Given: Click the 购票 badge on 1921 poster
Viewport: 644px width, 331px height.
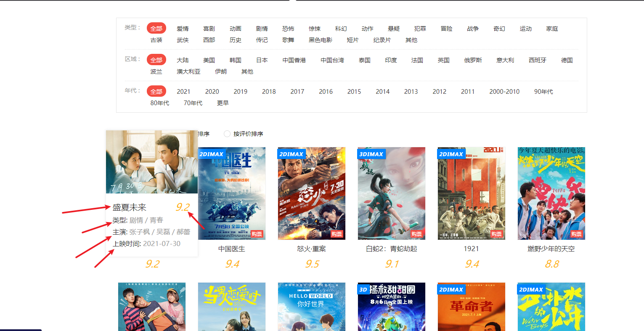Looking at the screenshot, I should (496, 234).
